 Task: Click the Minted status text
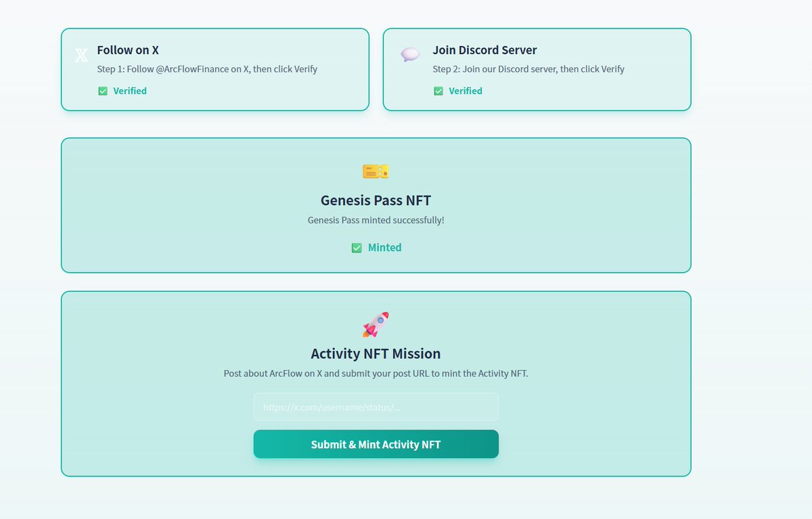click(x=384, y=248)
